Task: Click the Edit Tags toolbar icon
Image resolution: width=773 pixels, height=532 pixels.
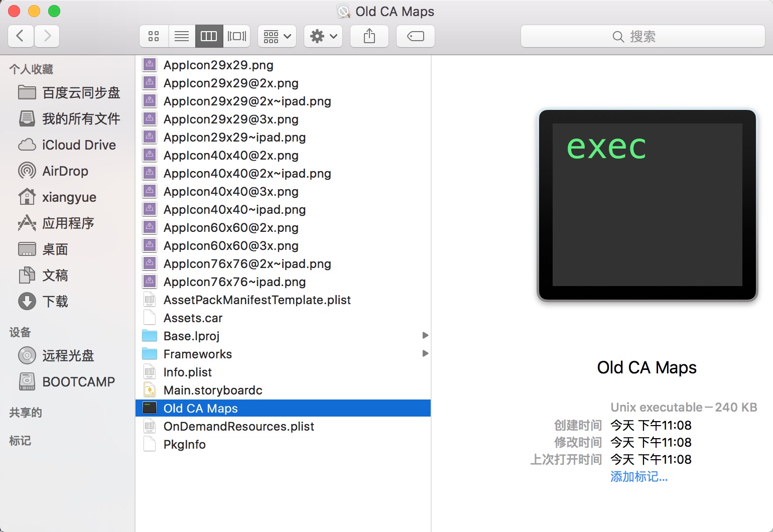Action: pyautogui.click(x=416, y=36)
